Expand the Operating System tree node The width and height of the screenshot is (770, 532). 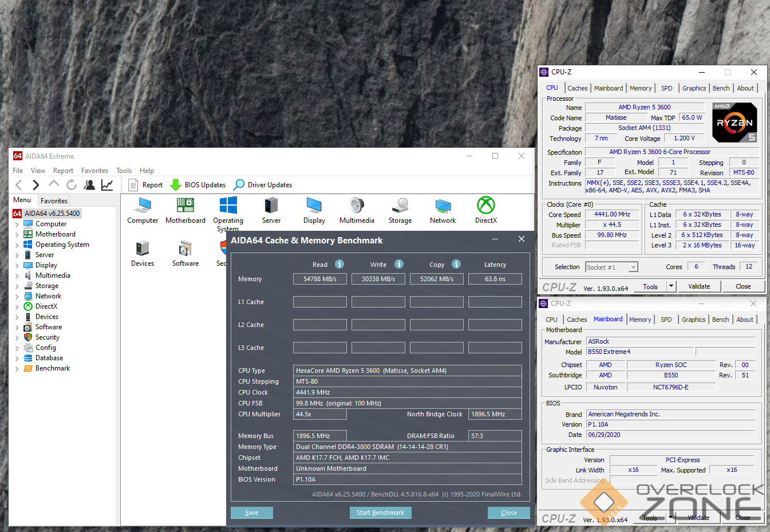point(17,245)
